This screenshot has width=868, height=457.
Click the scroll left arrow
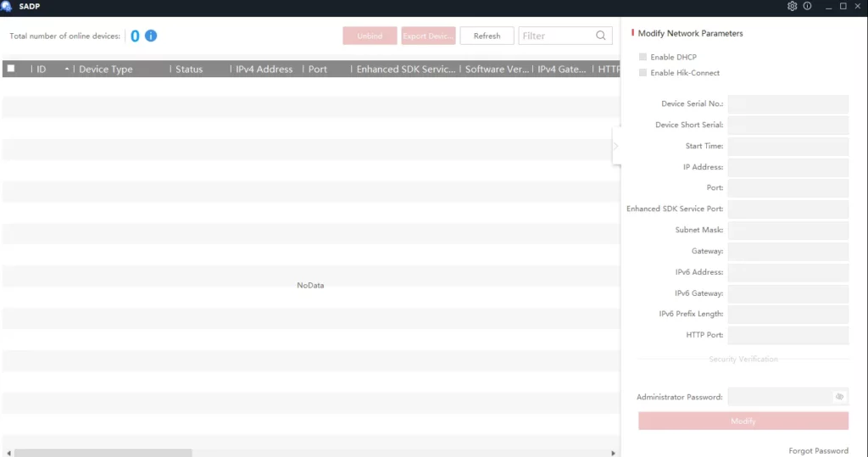coord(8,453)
